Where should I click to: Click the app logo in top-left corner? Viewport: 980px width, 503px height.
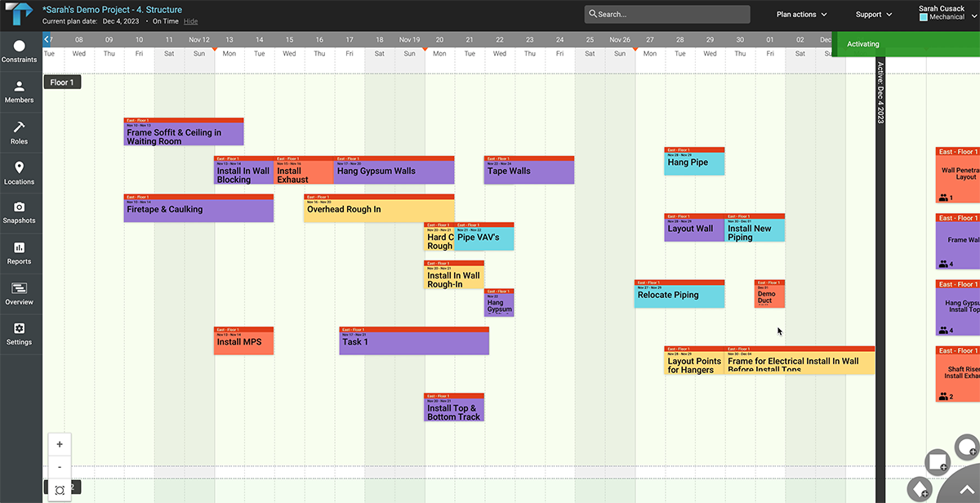(18, 14)
